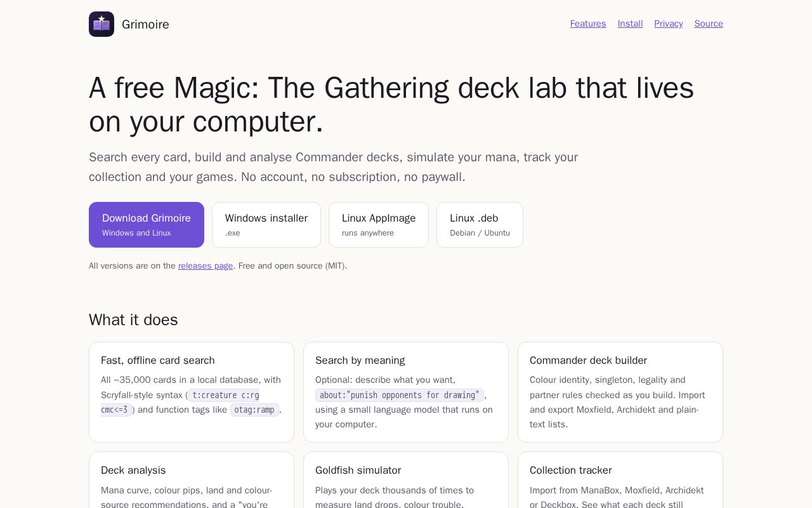Click the "What it does" heading
The width and height of the screenshot is (812, 508).
[x=133, y=319]
